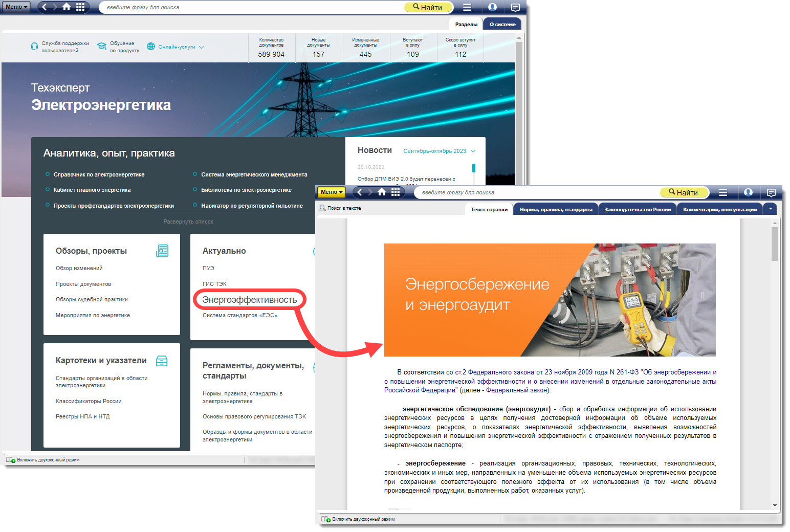The height and width of the screenshot is (532, 790).
Task: Switch to Нормы, правила, стандарты tab
Action: click(x=556, y=209)
